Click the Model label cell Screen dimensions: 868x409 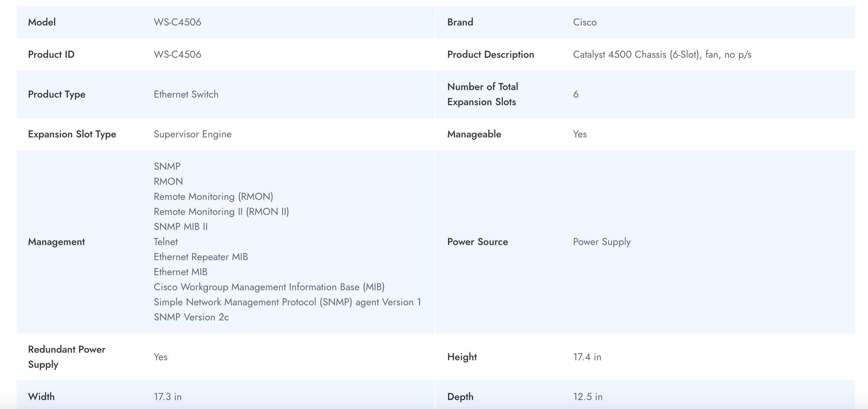point(42,22)
